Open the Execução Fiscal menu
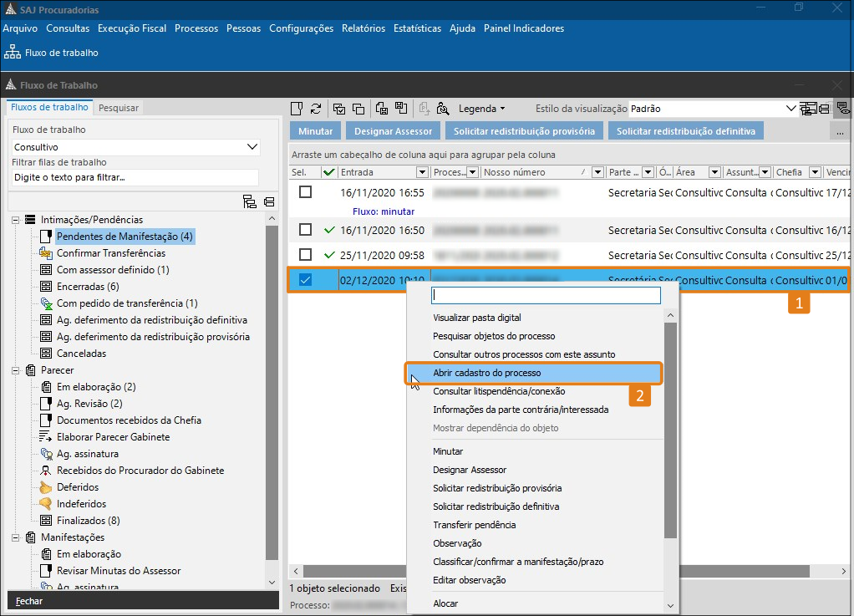The image size is (854, 616). [131, 28]
